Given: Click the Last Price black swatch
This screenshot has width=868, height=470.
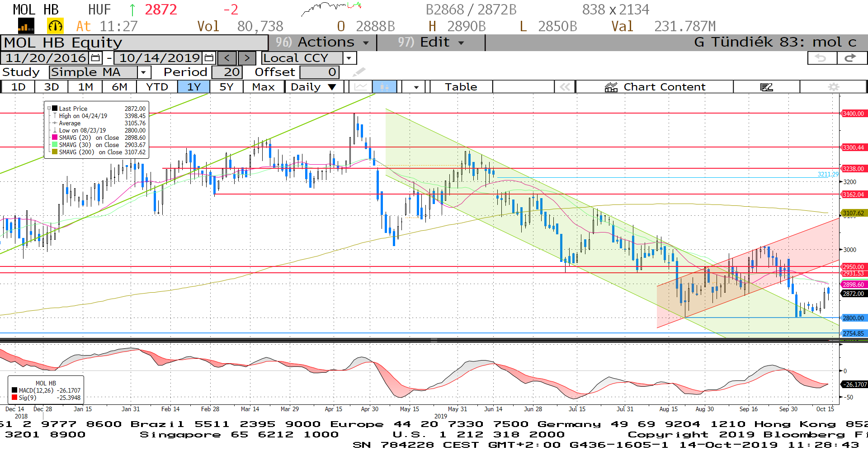Looking at the screenshot, I should pos(55,109).
